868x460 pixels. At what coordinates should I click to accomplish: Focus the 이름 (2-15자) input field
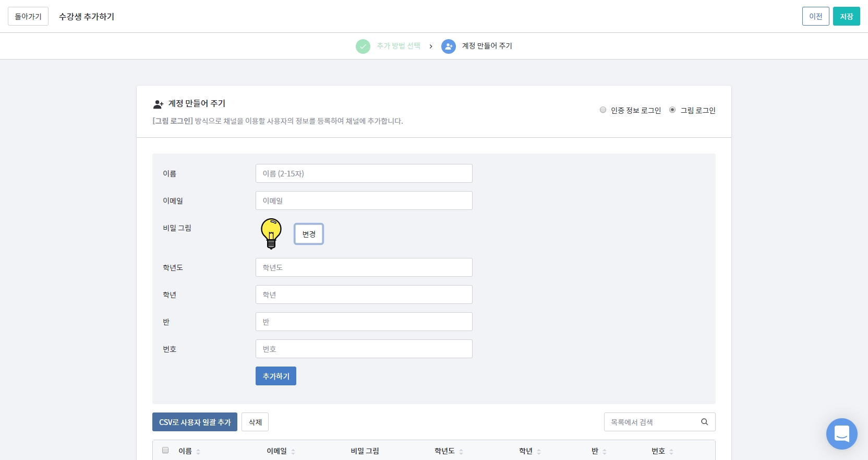point(364,173)
